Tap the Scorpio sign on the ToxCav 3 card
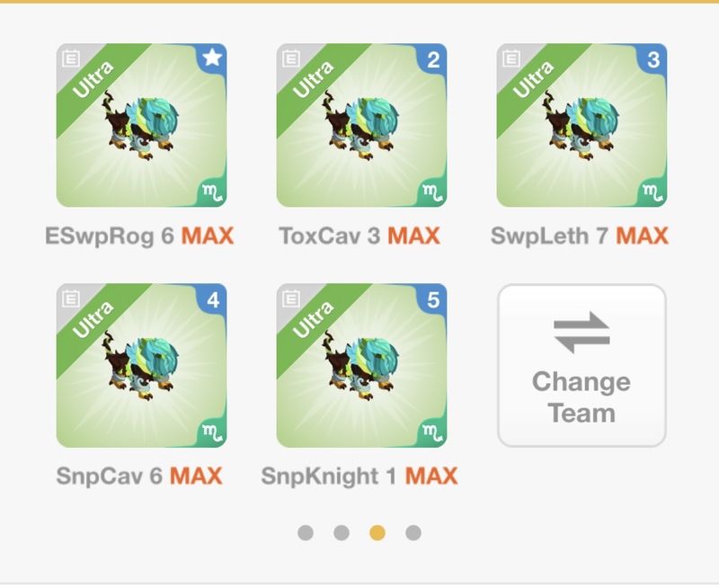This screenshot has height=588, width=719. pos(432,192)
